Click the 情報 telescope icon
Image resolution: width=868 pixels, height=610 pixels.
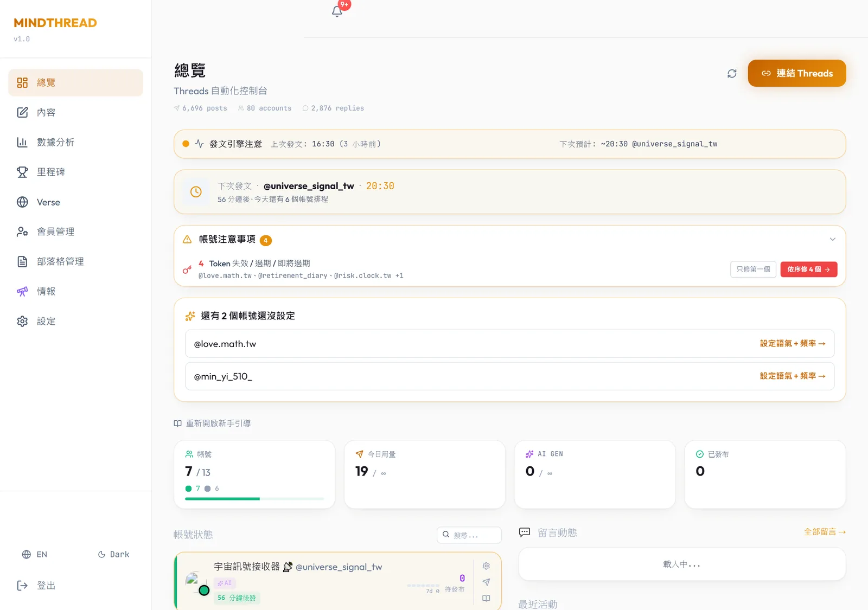pyautogui.click(x=22, y=291)
